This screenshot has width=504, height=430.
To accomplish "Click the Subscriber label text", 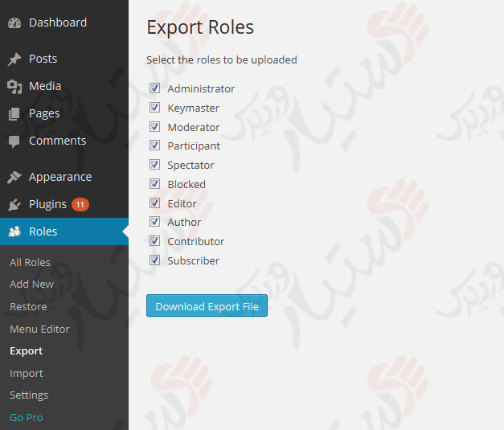I will (x=194, y=260).
